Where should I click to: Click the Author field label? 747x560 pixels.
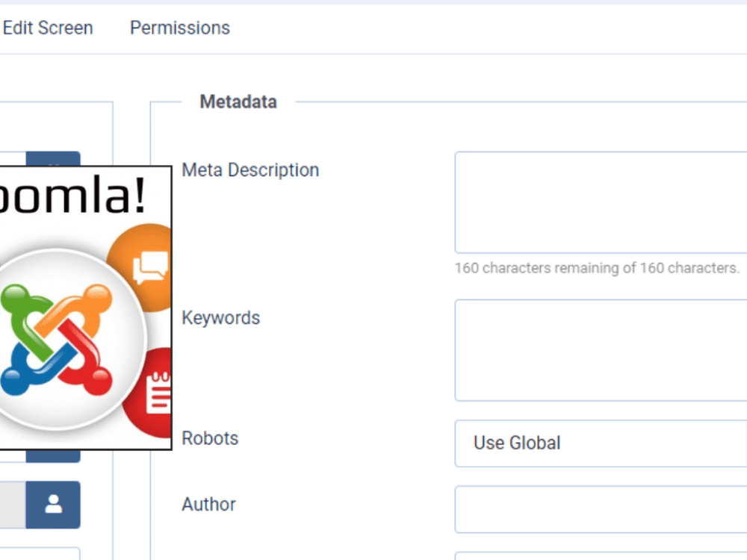(x=208, y=504)
